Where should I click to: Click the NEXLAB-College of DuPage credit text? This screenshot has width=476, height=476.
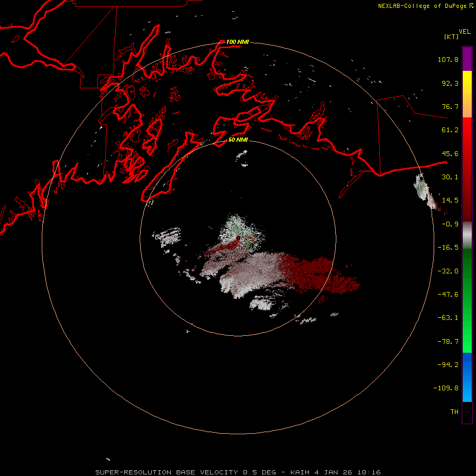(x=423, y=6)
